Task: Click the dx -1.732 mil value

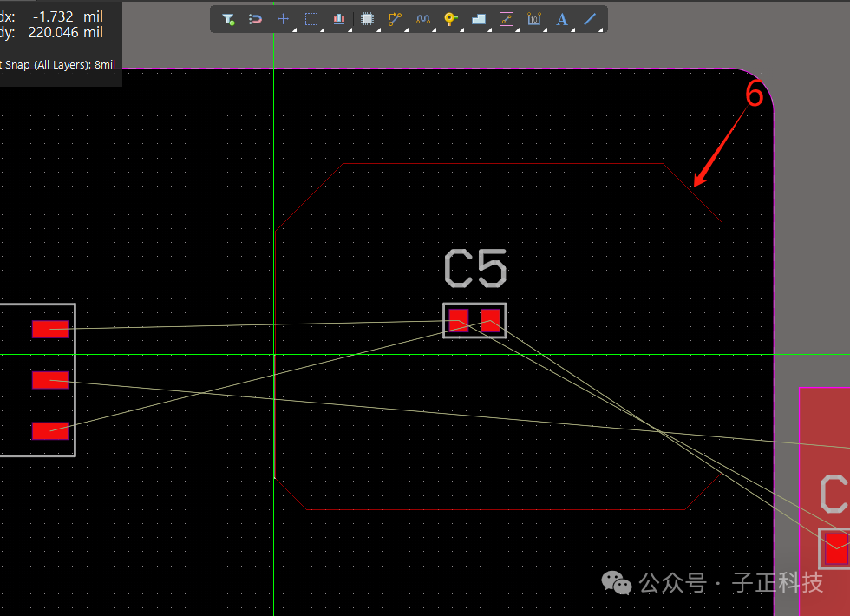Action: click(68, 16)
